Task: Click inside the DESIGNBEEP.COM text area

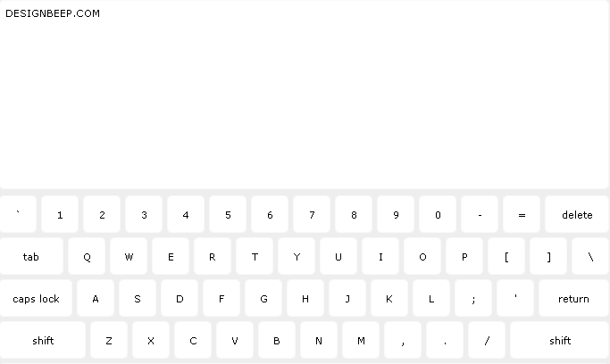Action: coord(305,95)
